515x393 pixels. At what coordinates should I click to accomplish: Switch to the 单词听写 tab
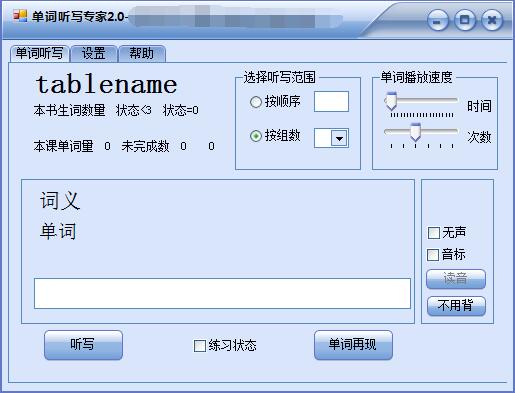tap(40, 54)
